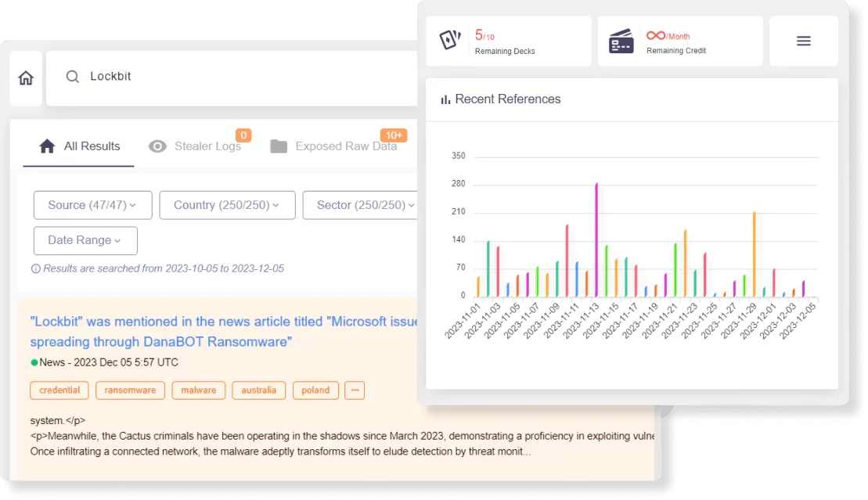Click the home icon beside search bar

click(x=26, y=78)
